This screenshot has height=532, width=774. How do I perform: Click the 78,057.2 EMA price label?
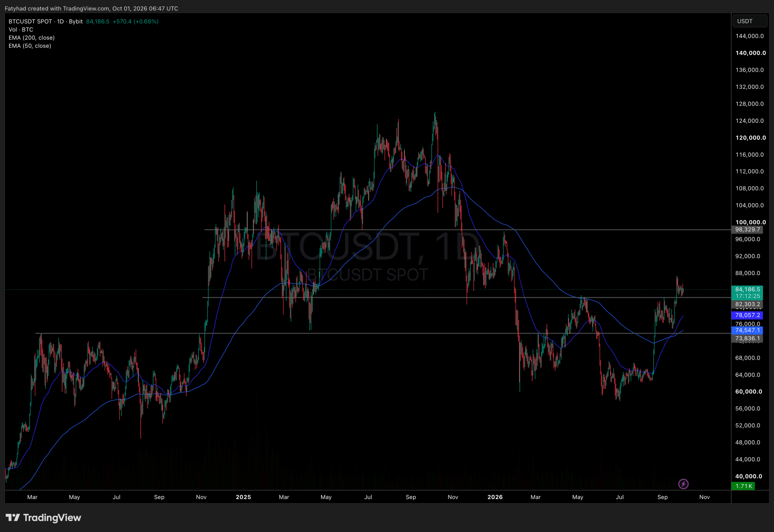click(x=748, y=315)
